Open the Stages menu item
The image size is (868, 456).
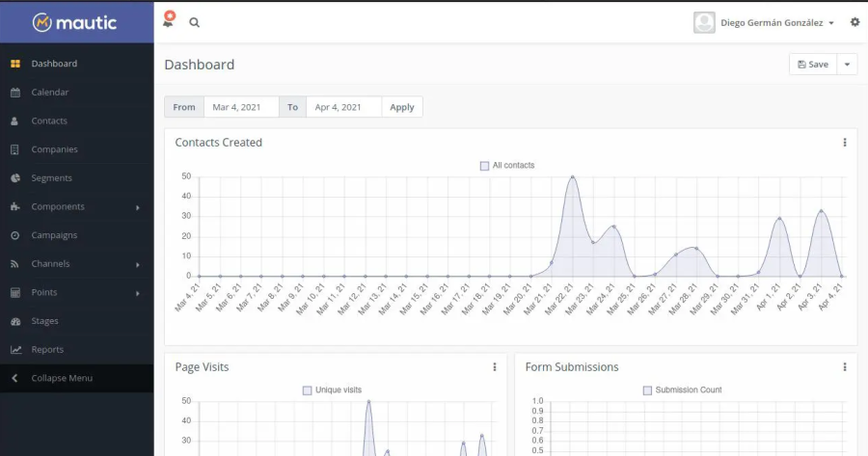coord(77,321)
